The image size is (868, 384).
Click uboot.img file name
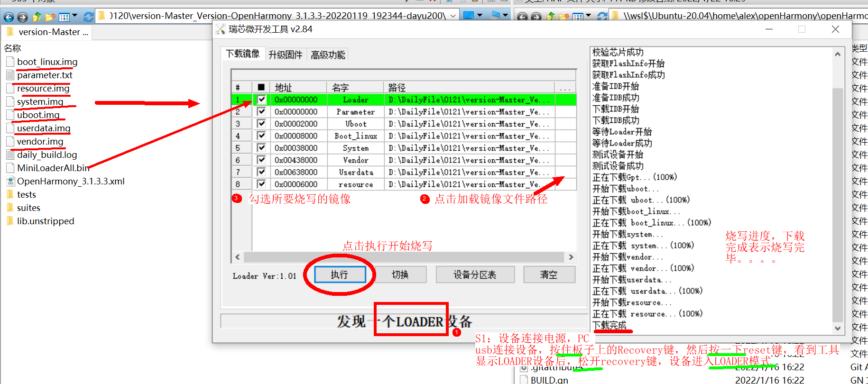coord(38,115)
